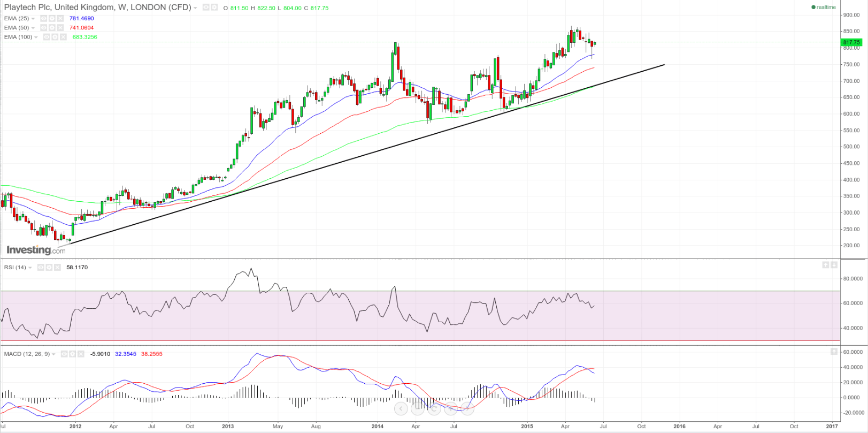Move the RSI pane down
This screenshot has height=433, width=868.
(x=833, y=265)
